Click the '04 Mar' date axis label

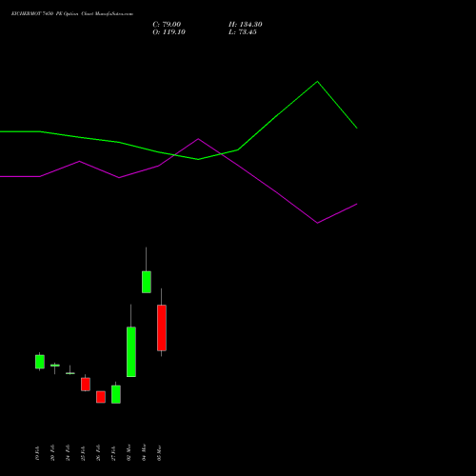pyautogui.click(x=144, y=453)
